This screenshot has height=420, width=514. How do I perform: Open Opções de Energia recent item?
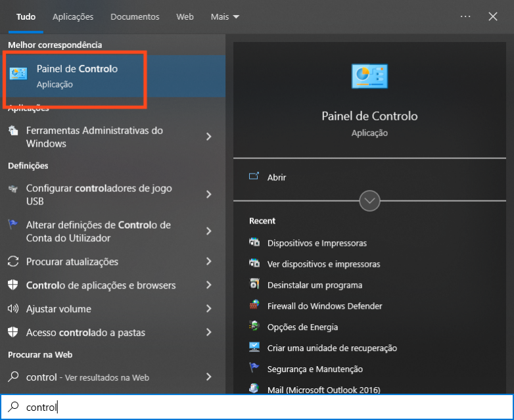point(302,327)
